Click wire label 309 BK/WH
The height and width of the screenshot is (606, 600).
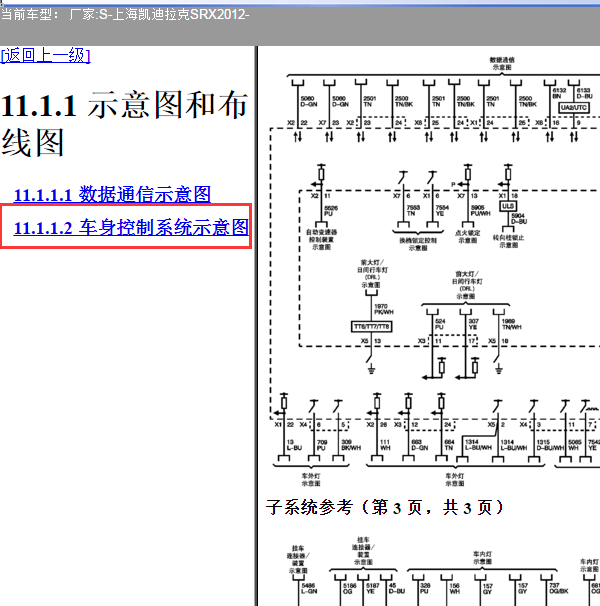click(x=351, y=445)
